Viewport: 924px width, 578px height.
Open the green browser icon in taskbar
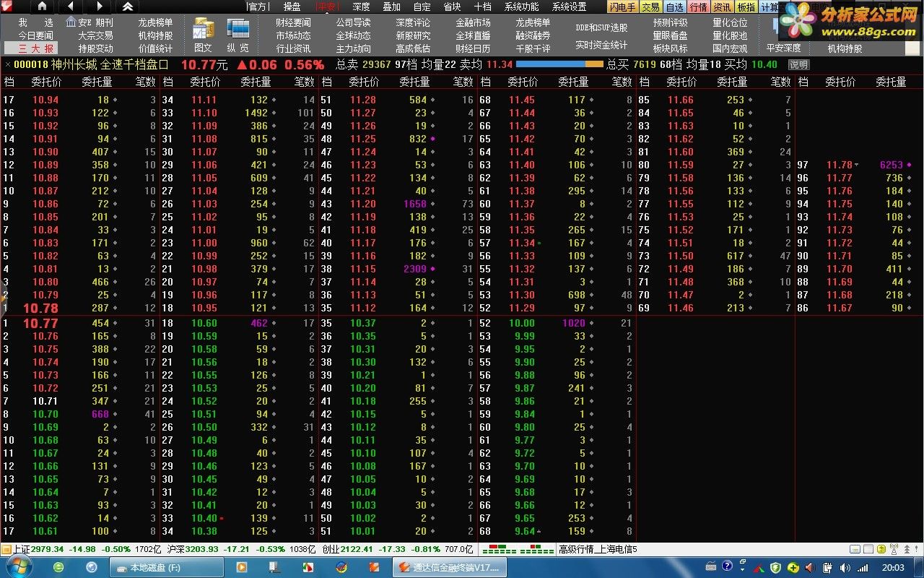click(58, 567)
